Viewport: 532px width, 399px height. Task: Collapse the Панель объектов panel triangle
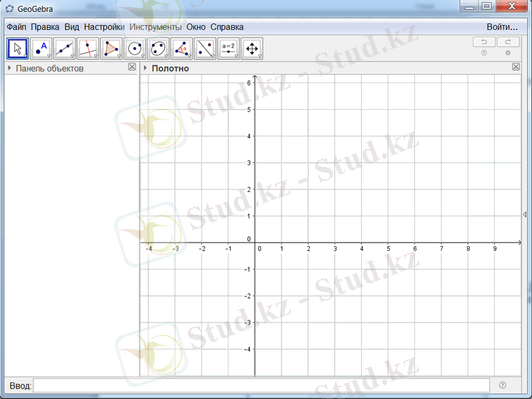[x=9, y=68]
